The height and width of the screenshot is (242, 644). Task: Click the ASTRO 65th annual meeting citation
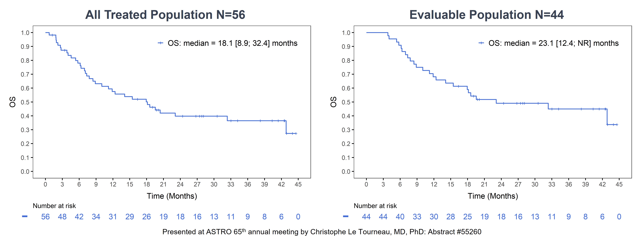pyautogui.click(x=322, y=232)
